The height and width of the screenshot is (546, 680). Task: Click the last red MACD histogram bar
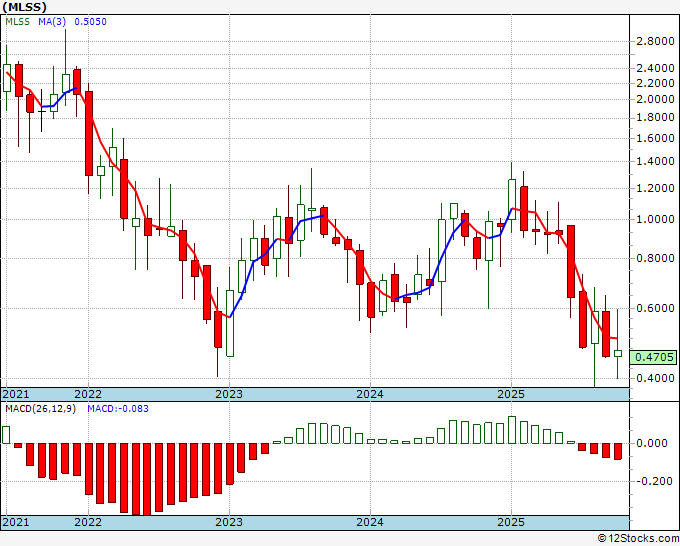[618, 451]
